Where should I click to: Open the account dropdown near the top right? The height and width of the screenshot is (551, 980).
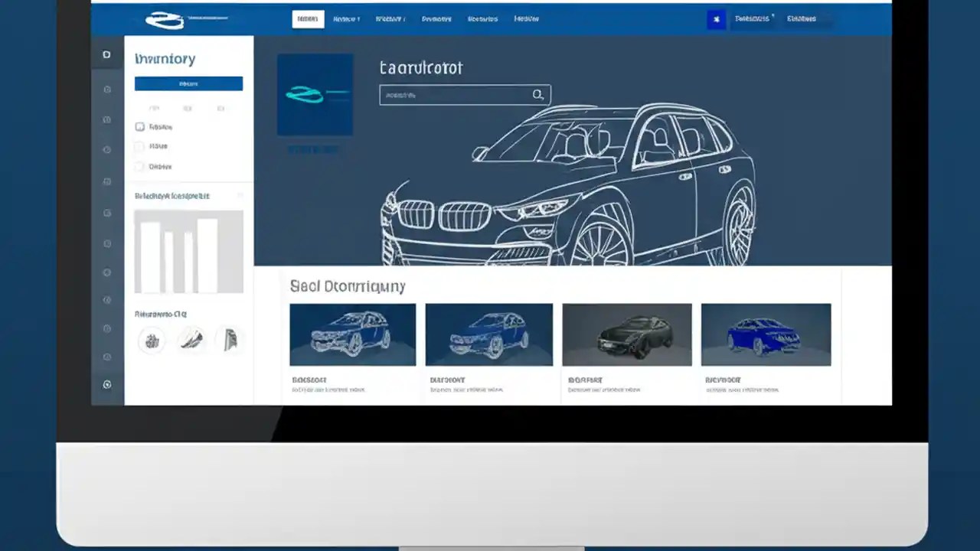coord(753,18)
